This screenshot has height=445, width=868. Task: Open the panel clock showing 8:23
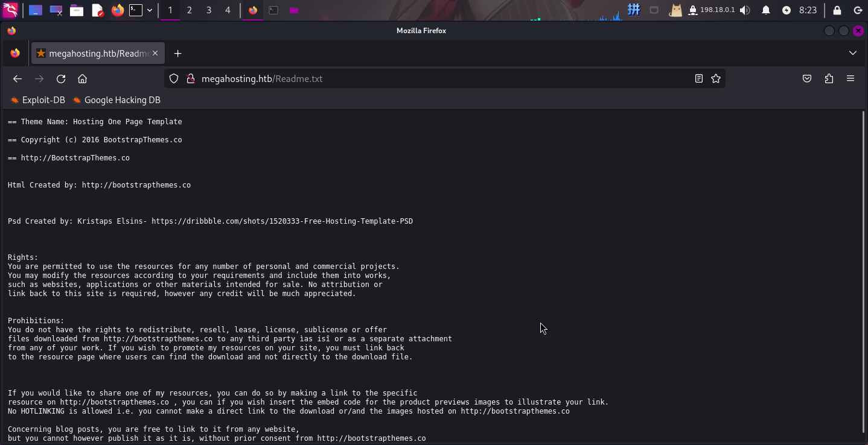(x=808, y=10)
